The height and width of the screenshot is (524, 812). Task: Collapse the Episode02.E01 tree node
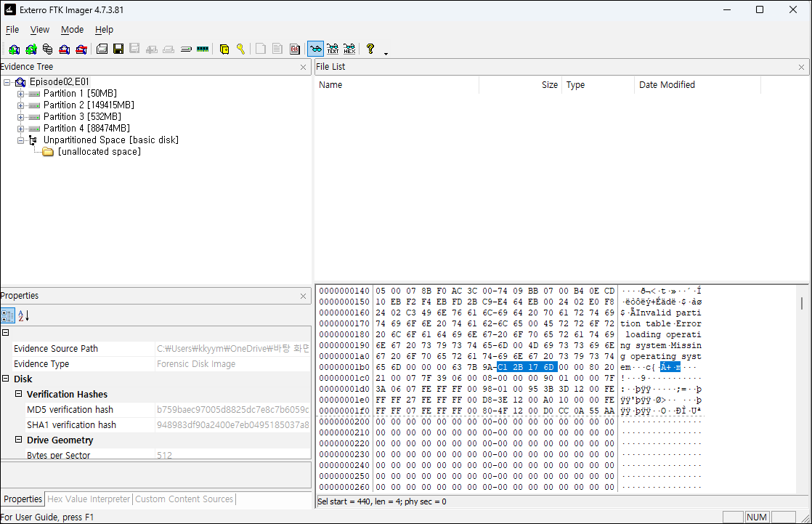[x=7, y=82]
